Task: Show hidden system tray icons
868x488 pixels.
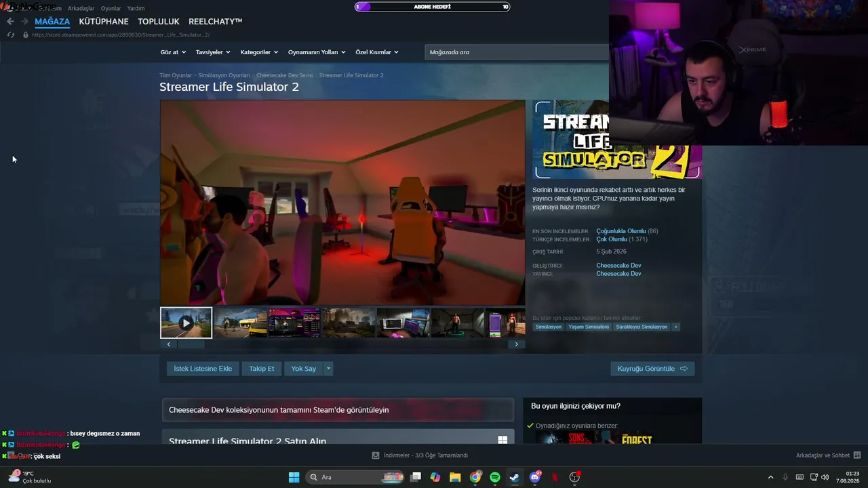Action: click(x=770, y=477)
